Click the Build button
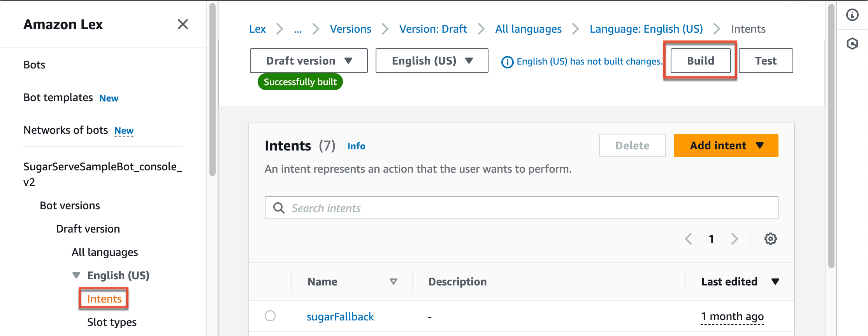 (x=700, y=61)
